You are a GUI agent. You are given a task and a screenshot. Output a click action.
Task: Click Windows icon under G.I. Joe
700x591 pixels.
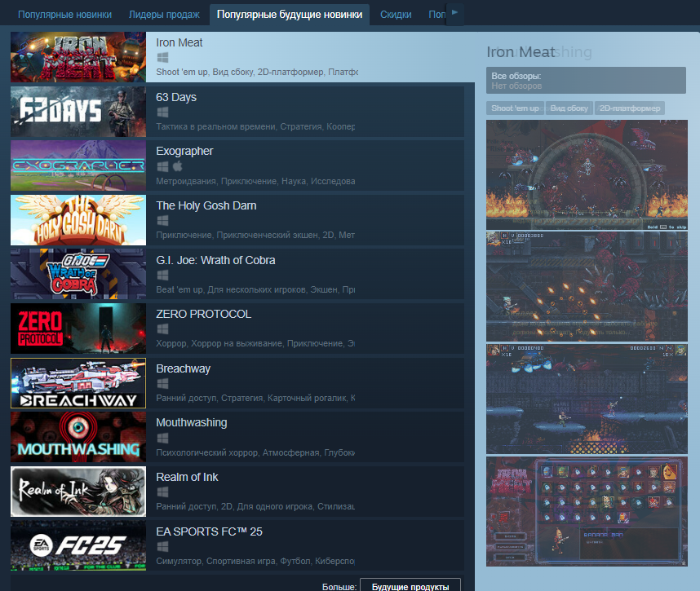pyautogui.click(x=162, y=276)
